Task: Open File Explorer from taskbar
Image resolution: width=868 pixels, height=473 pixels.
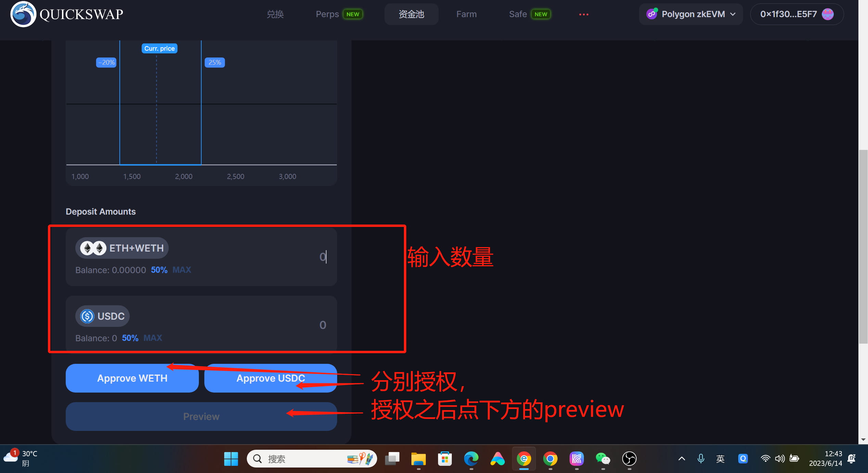Action: click(418, 459)
